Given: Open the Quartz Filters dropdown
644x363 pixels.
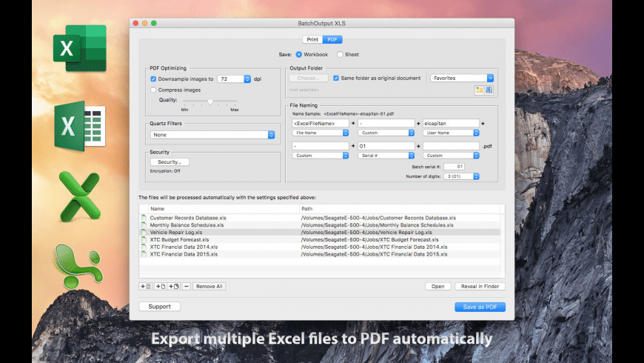Looking at the screenshot, I should [212, 135].
